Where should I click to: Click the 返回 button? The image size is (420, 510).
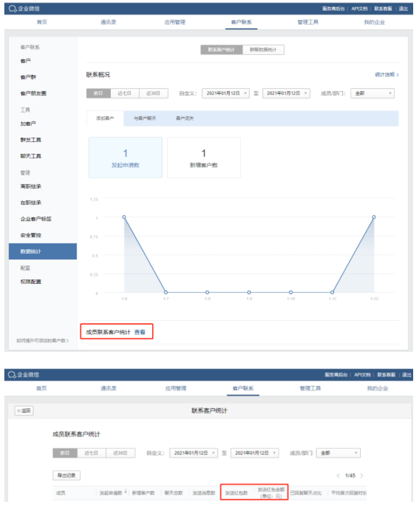[24, 411]
